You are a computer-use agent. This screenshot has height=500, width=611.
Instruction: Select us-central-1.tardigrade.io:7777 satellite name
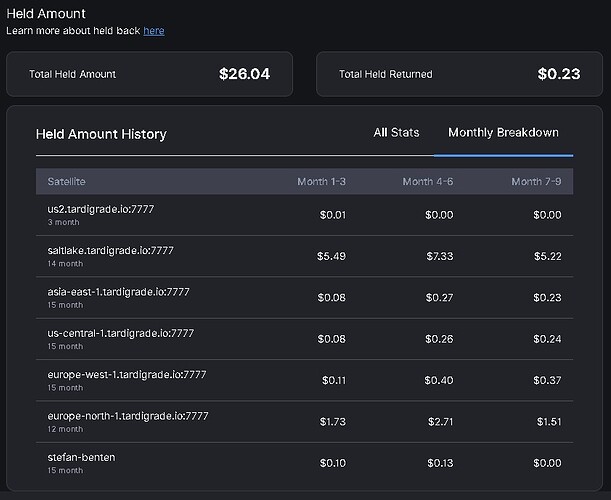point(121,333)
